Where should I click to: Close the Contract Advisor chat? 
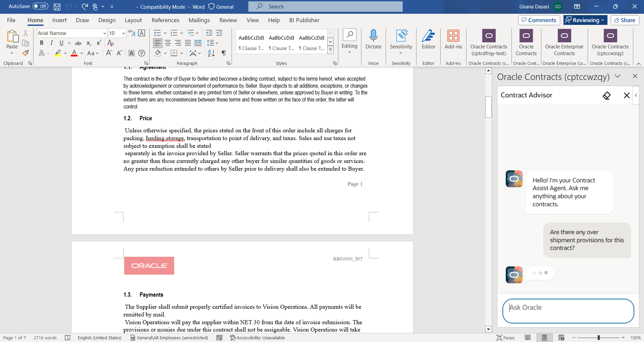point(626,95)
